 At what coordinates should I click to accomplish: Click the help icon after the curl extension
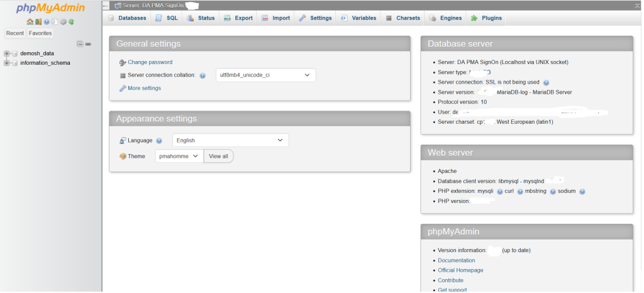tap(520, 192)
